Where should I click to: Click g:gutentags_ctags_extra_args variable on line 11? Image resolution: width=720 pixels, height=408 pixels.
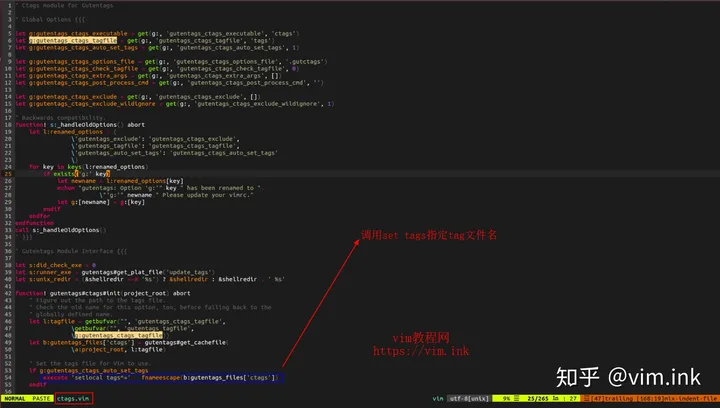[x=78, y=76]
